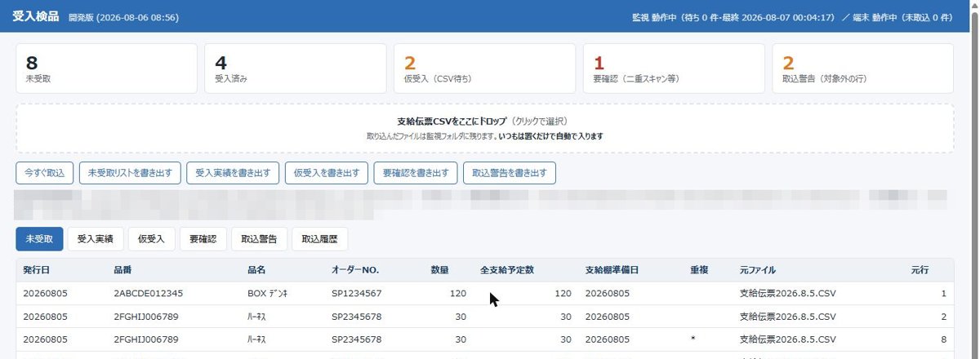Click 取込警告を書き出す button

pos(510,173)
